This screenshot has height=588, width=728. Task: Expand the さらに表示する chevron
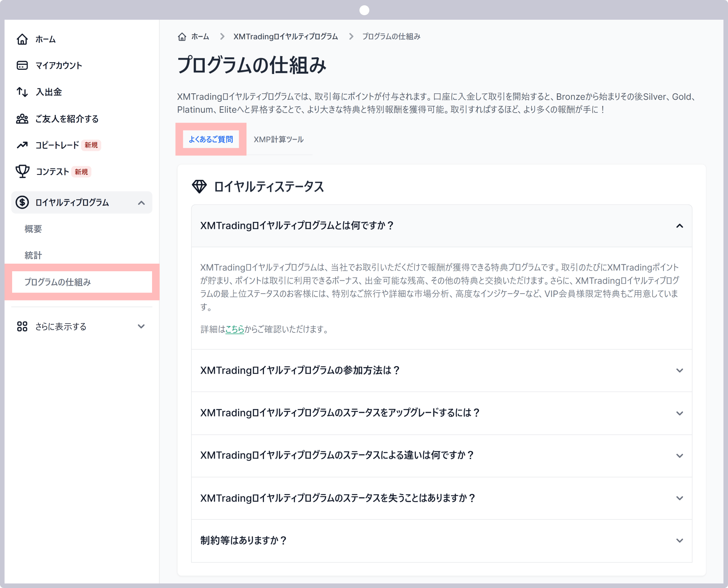click(x=141, y=327)
